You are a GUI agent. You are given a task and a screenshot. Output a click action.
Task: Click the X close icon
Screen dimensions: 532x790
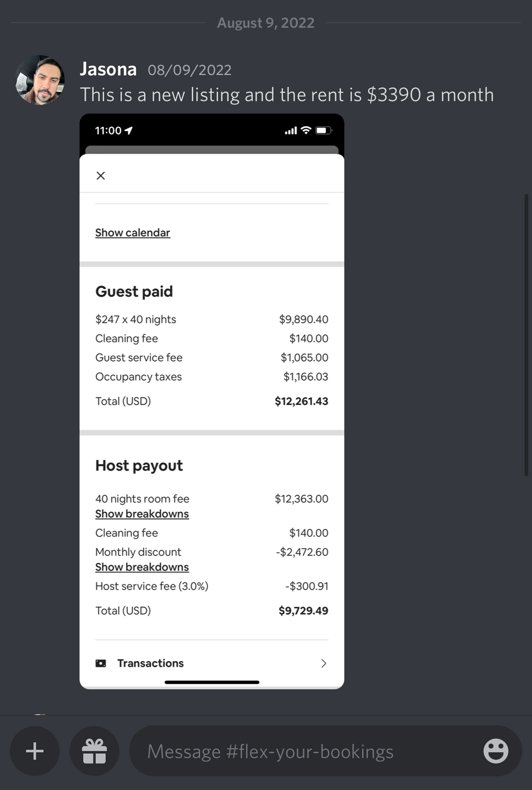[x=101, y=176]
